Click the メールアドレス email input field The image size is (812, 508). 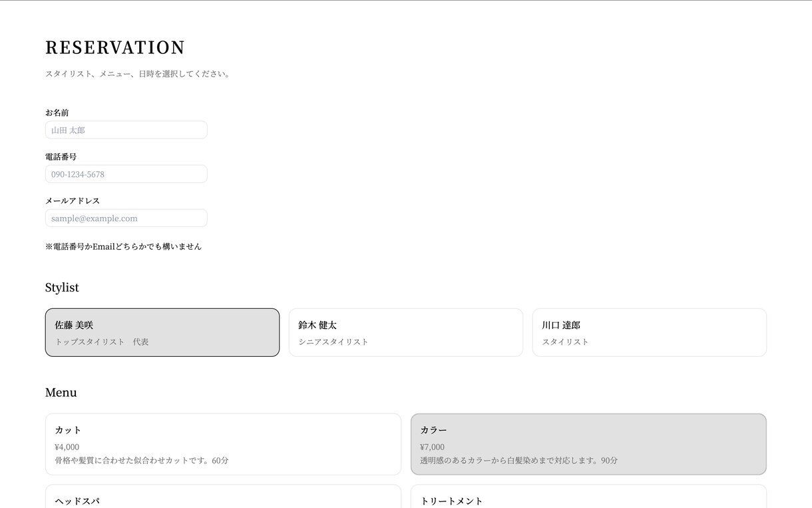[x=126, y=218]
